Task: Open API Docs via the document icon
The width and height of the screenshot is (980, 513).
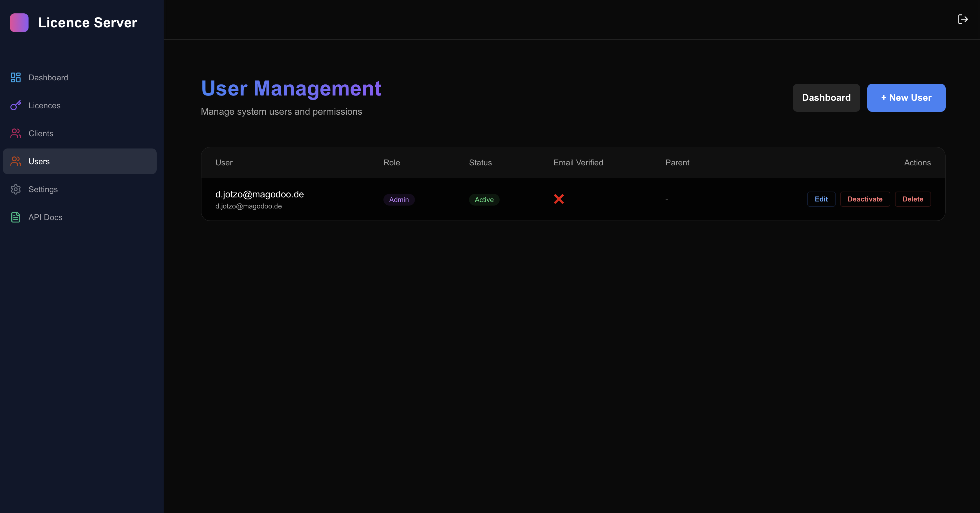Action: pyautogui.click(x=15, y=217)
